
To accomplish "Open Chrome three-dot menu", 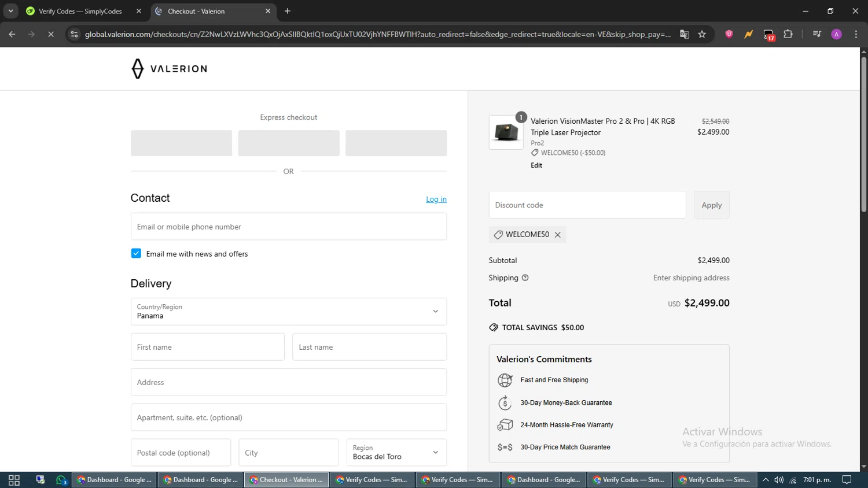I will (x=856, y=34).
